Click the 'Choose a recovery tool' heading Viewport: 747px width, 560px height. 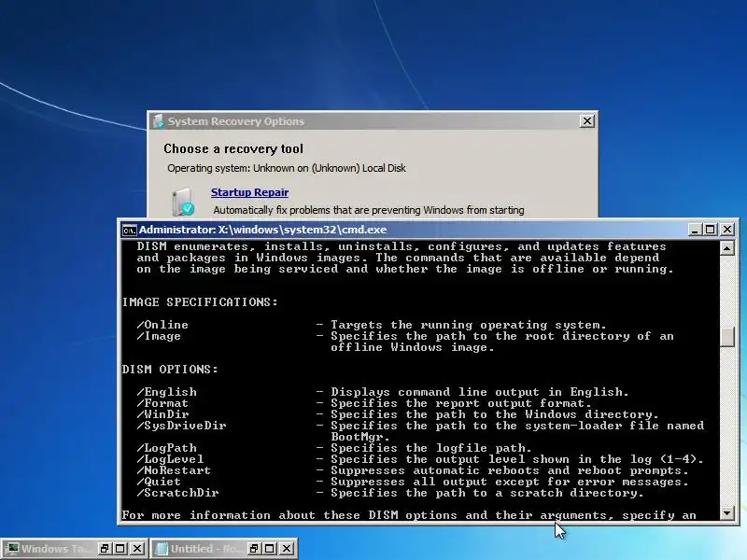[233, 149]
